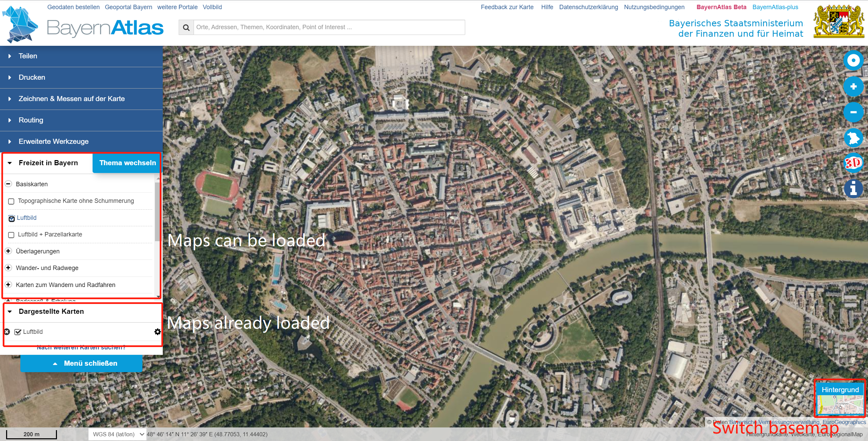Expand Karten zum Wandern und Radfahren
Image resolution: width=868 pixels, height=441 pixels.
(8, 285)
